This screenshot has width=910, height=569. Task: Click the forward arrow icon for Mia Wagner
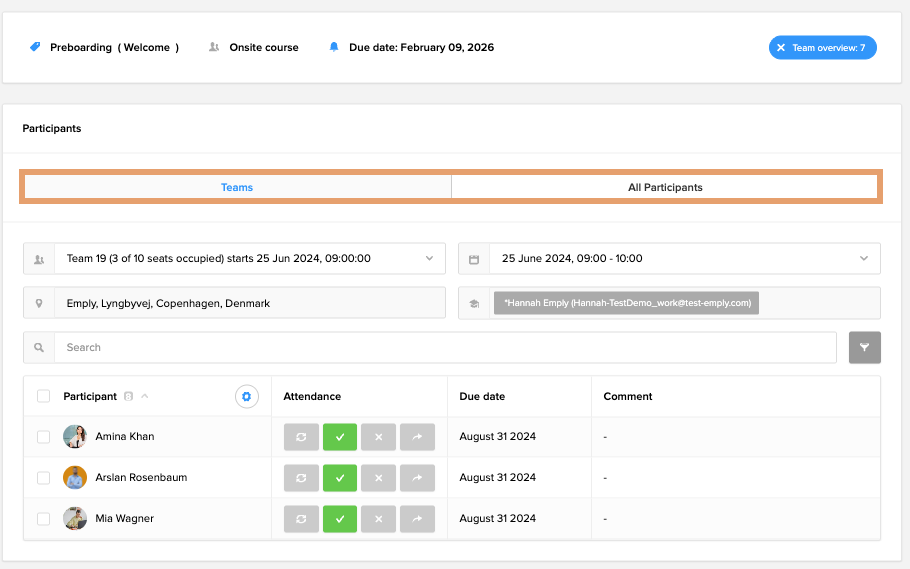[x=417, y=519]
